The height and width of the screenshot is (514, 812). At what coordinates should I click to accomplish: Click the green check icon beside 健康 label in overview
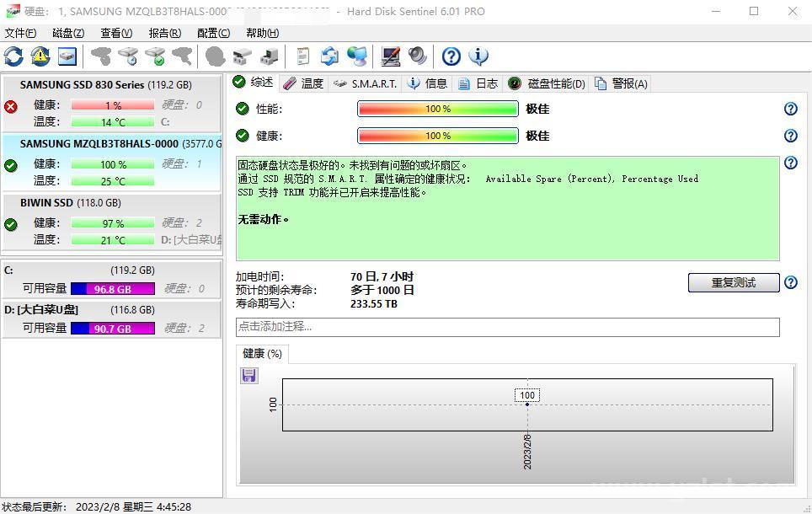click(242, 135)
